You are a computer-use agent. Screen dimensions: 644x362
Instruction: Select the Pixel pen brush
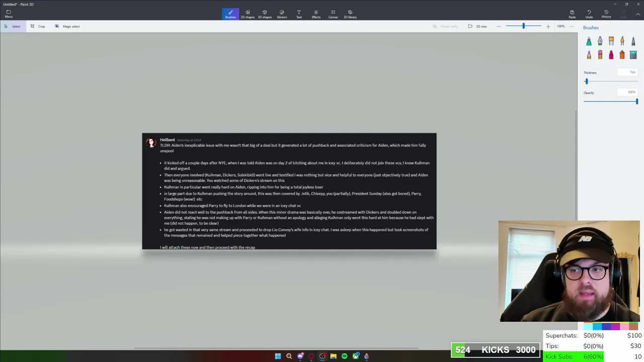633,41
